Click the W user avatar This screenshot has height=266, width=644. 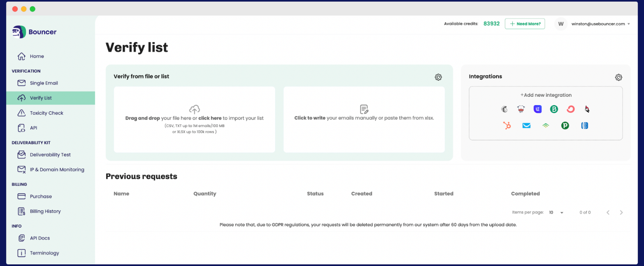[561, 24]
